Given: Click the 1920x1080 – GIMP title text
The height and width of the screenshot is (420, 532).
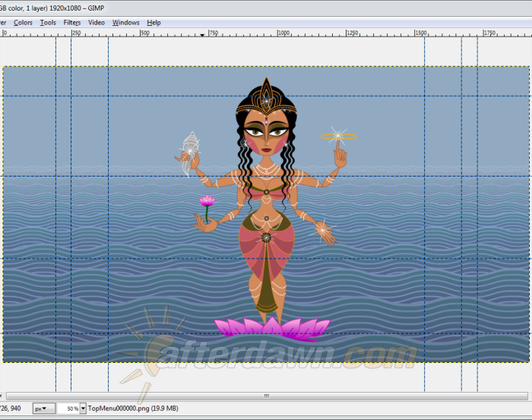Looking at the screenshot, I should point(77,8).
